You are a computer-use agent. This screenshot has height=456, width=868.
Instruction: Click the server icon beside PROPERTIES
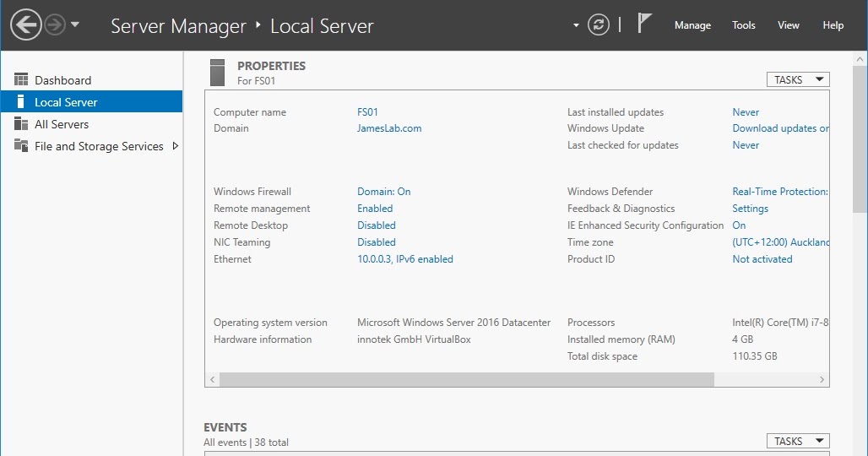tap(218, 73)
